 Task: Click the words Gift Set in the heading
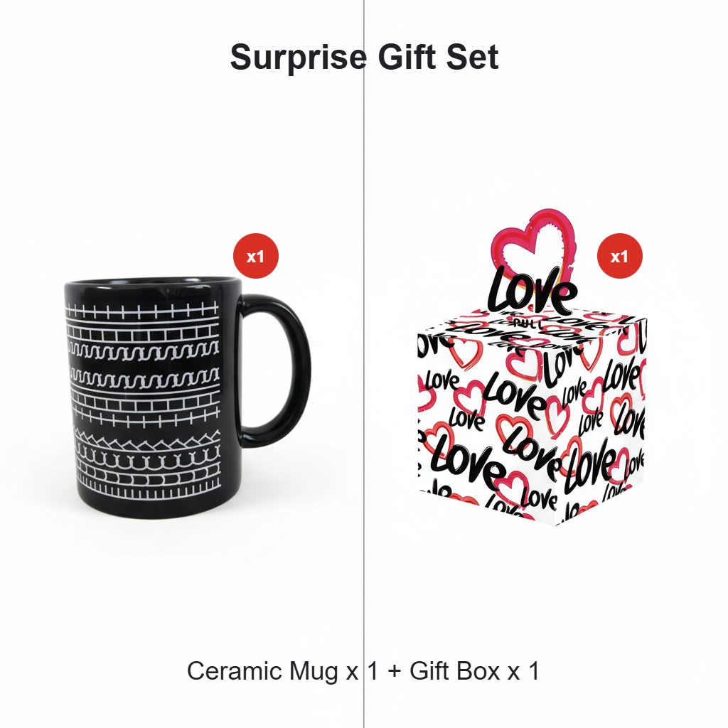tap(438, 57)
